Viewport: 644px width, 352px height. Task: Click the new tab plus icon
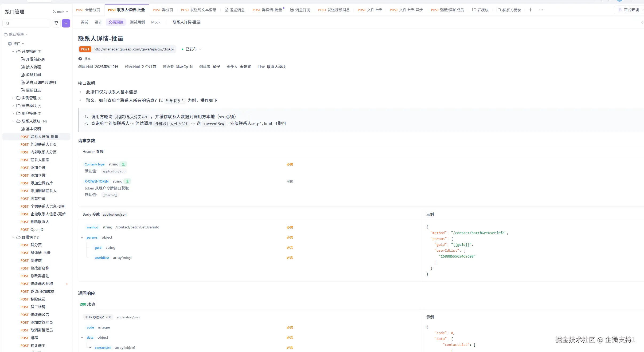click(x=530, y=10)
